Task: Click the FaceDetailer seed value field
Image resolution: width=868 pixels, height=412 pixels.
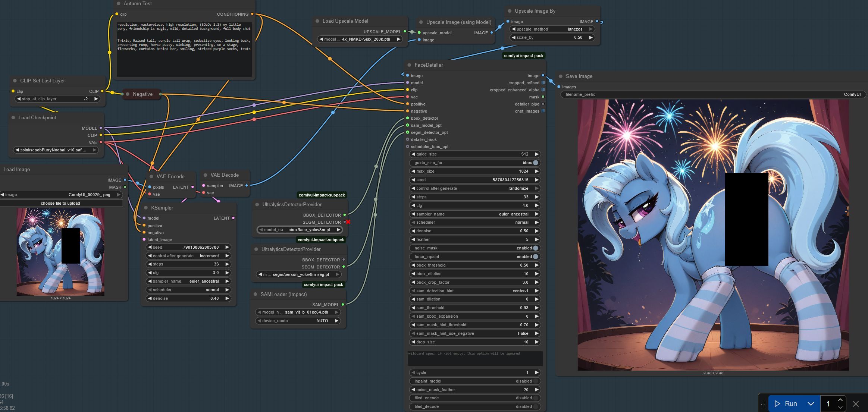Action: coord(475,180)
